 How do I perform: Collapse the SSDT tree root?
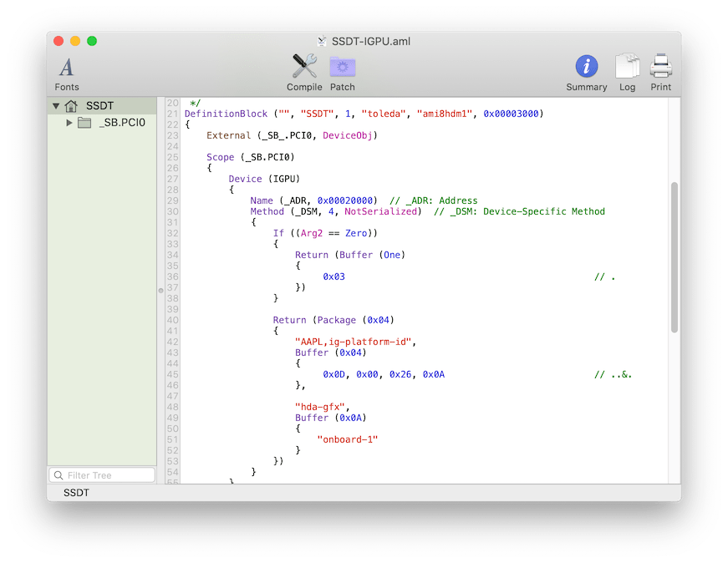click(x=56, y=106)
